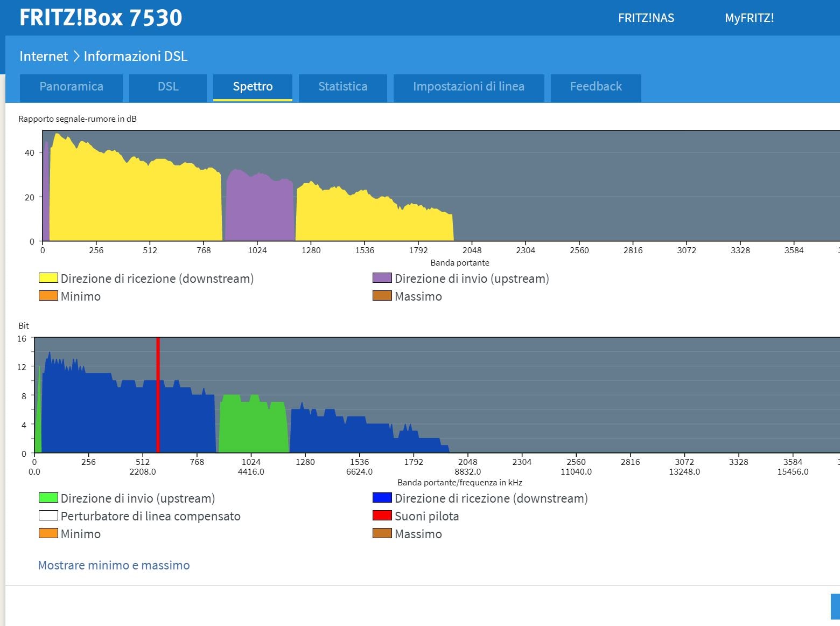840x626 pixels.
Task: Click the FRITZ!Box 7530 logo title
Action: pos(101,18)
